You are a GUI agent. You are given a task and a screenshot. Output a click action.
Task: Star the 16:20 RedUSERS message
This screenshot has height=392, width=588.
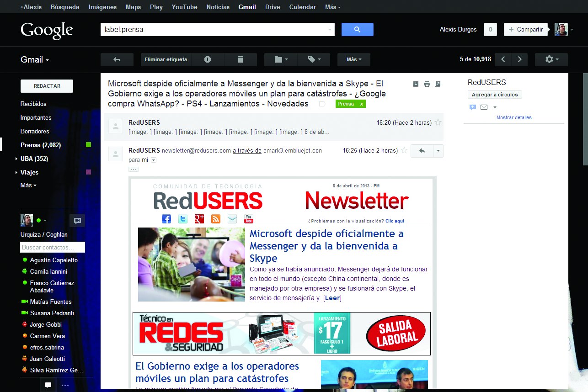click(x=438, y=122)
